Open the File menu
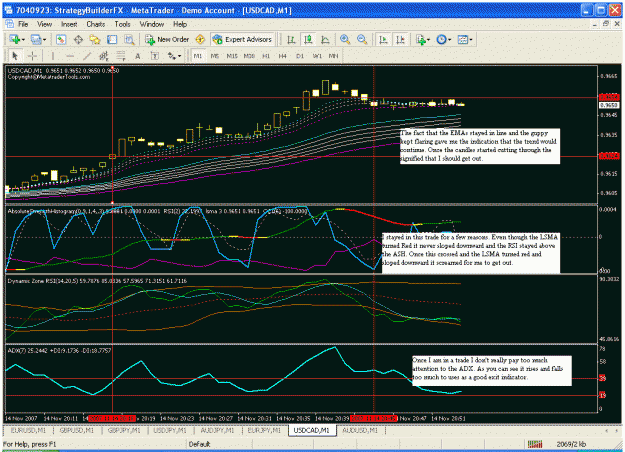 tap(23, 24)
